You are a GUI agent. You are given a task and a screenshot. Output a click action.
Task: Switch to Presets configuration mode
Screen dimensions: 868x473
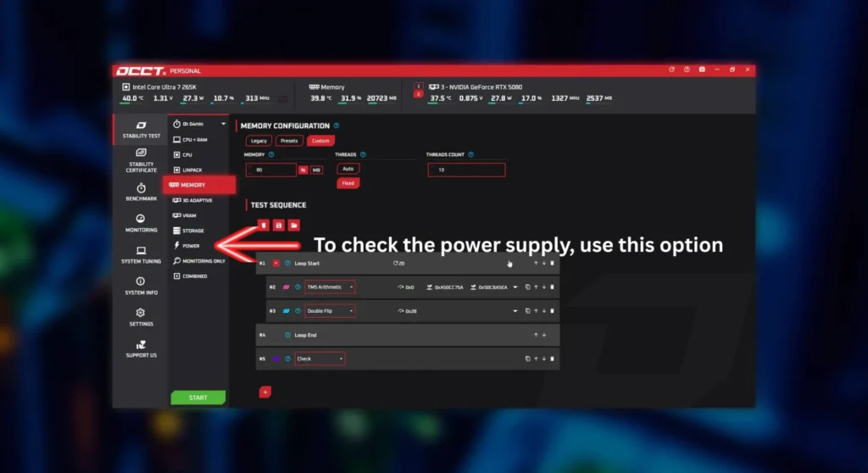(x=289, y=141)
